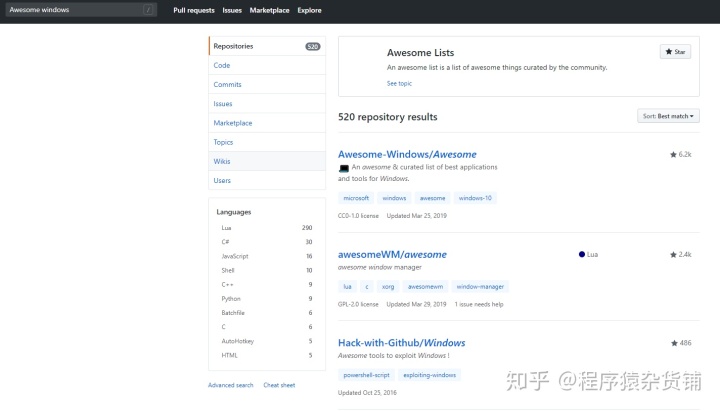
Task: Filter results by HTML language
Action: pyautogui.click(x=267, y=355)
